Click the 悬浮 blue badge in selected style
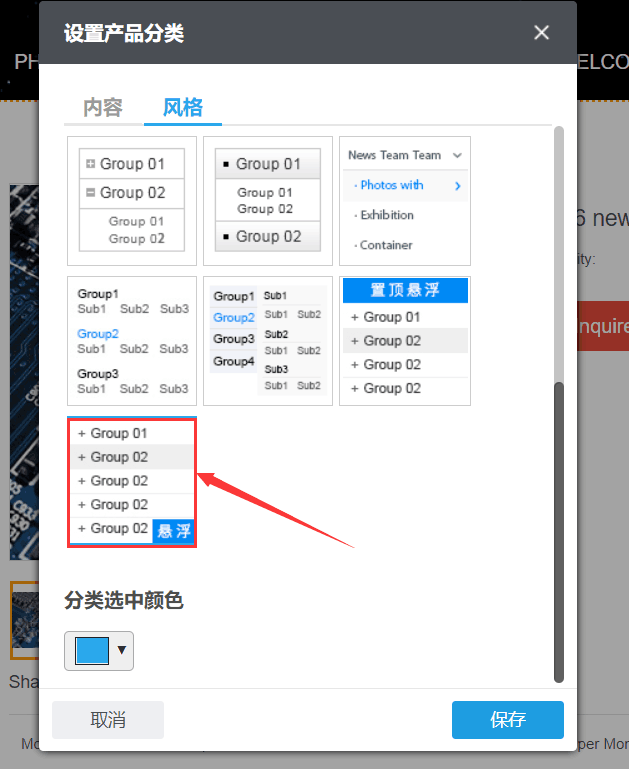629x769 pixels. tap(174, 531)
